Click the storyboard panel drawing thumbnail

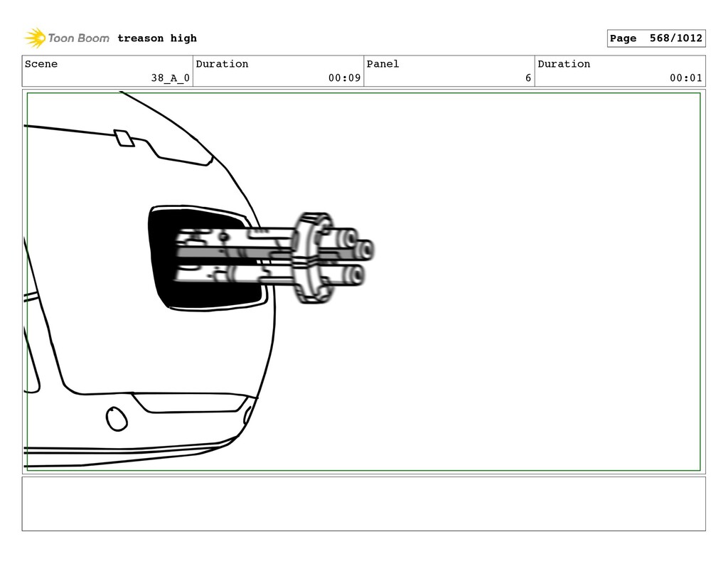click(x=363, y=282)
